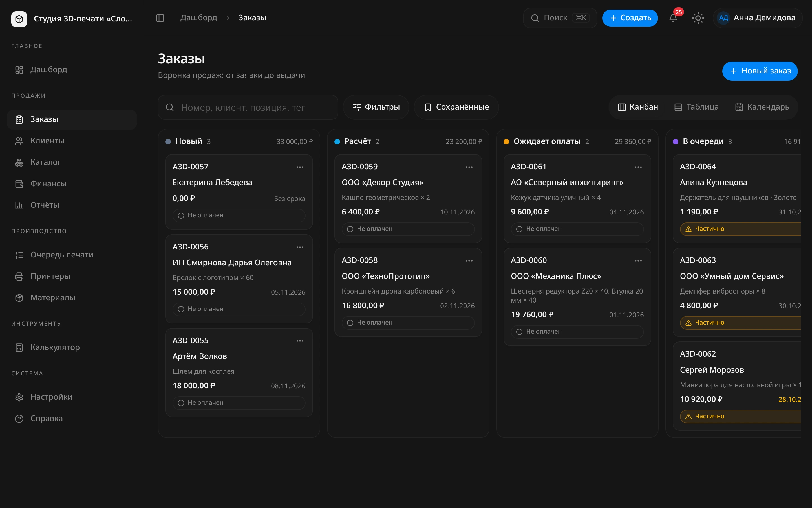Click the Отчёты chart icon

coord(19,205)
